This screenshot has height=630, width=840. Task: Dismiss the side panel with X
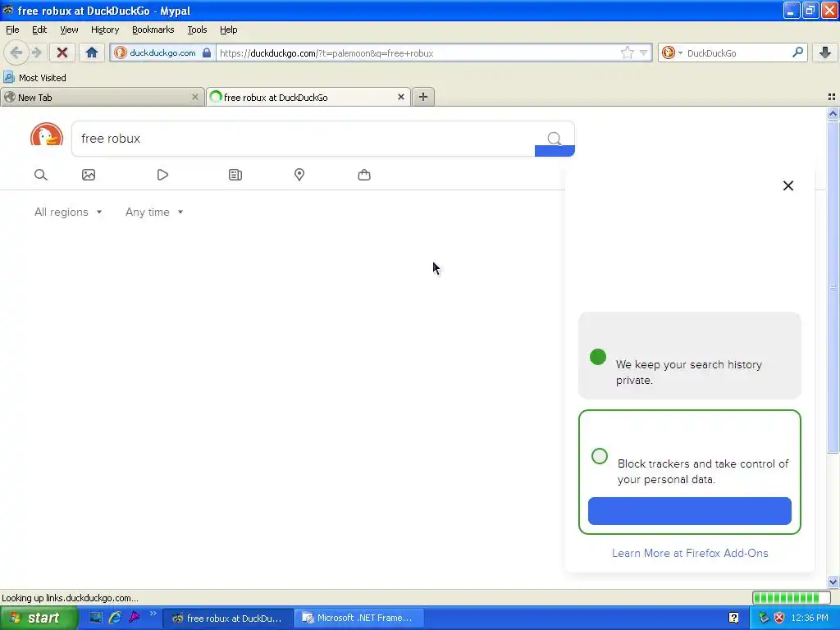tap(788, 186)
